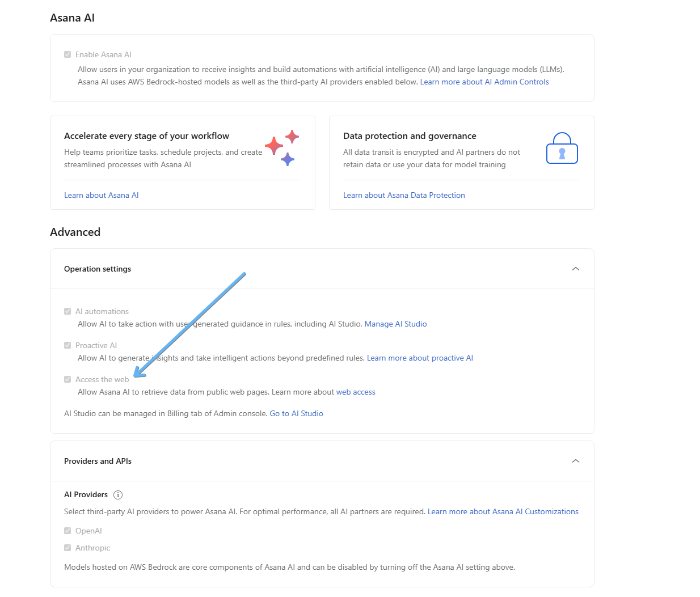This screenshot has width=700, height=597.
Task: Click the data protection padlock icon
Action: tap(562, 149)
